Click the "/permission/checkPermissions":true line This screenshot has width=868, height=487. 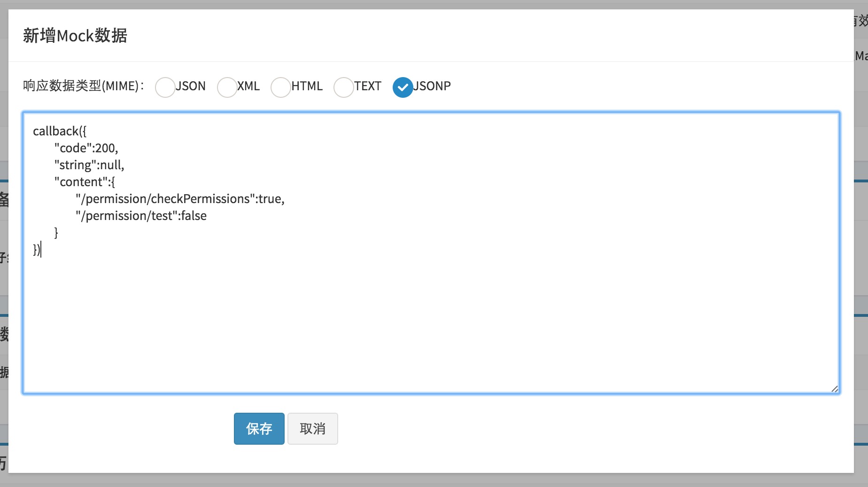[180, 199]
